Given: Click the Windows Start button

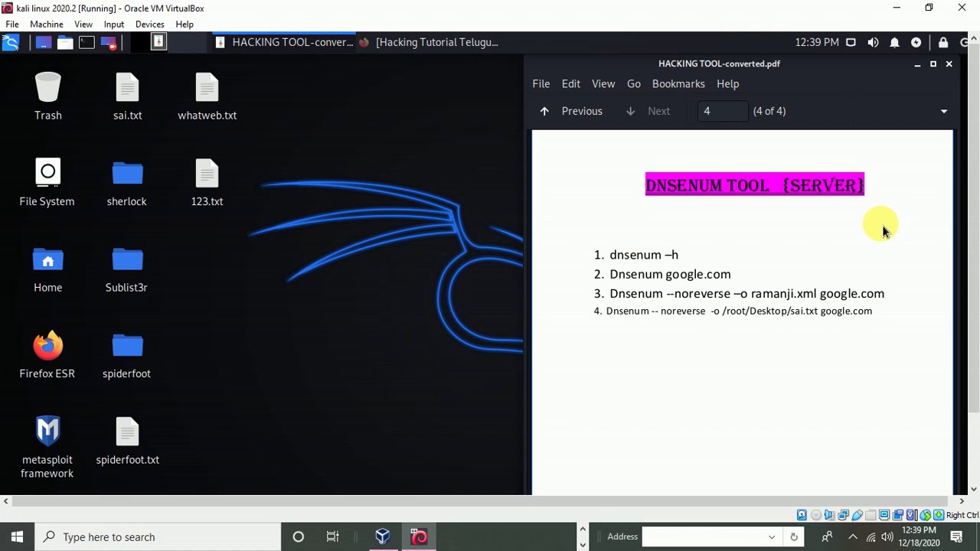Looking at the screenshot, I should 17,537.
